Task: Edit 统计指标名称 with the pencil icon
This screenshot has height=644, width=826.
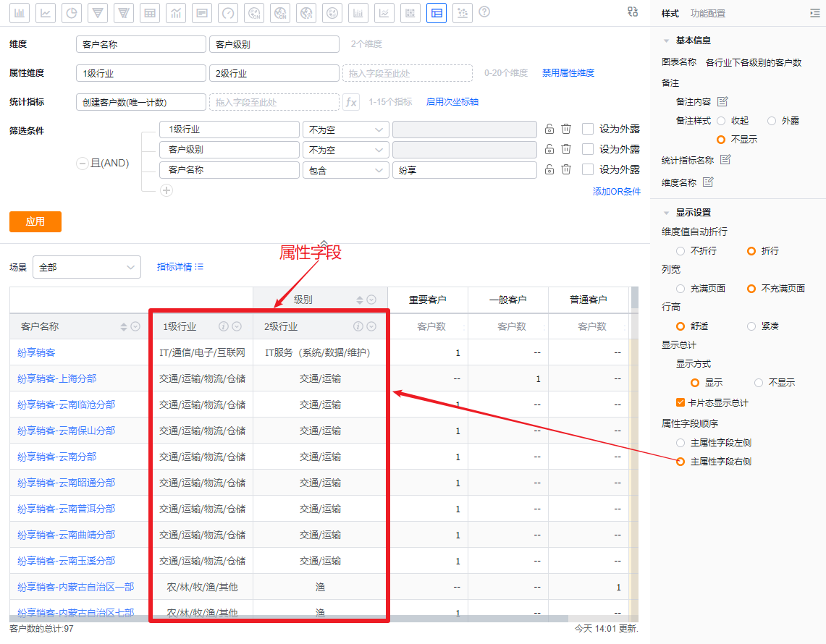Action: tap(725, 159)
